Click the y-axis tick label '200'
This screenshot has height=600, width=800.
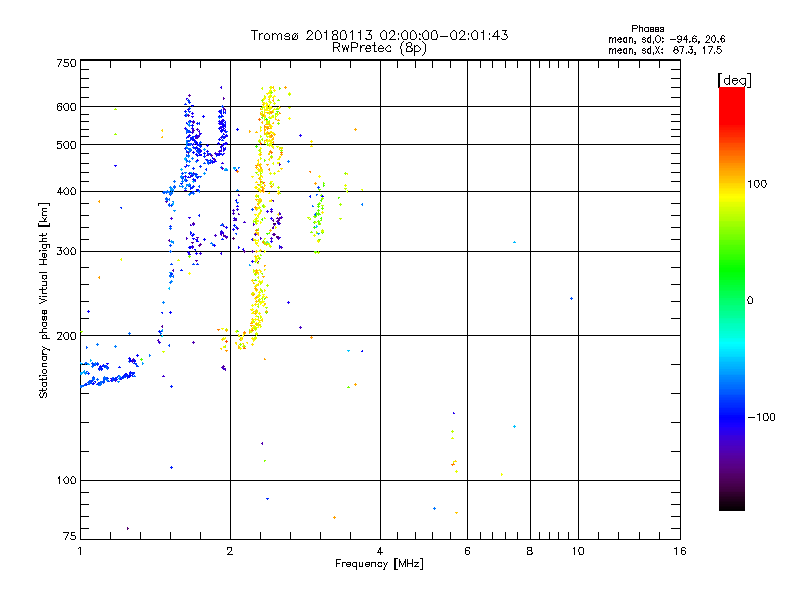click(66, 336)
